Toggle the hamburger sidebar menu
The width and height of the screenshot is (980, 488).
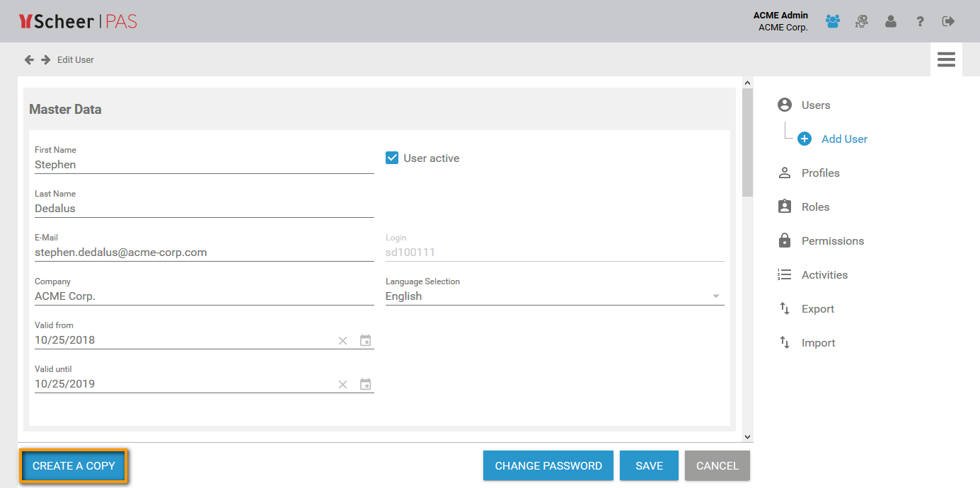tap(946, 59)
